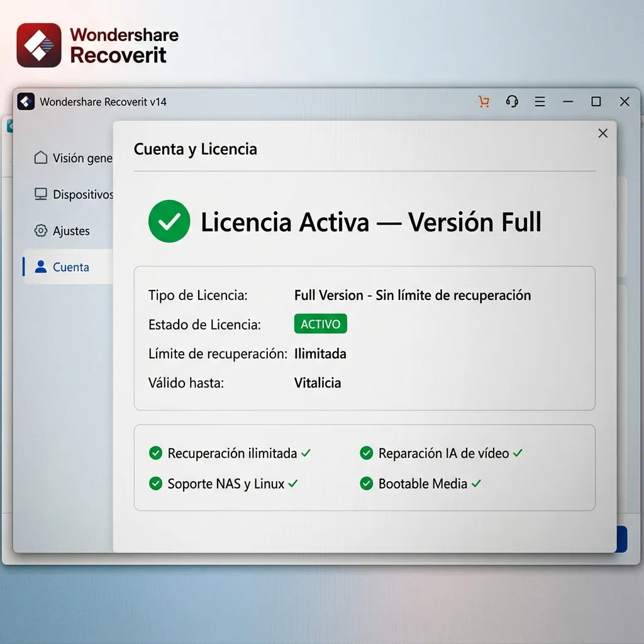Click the Wondershare Recoverit v14 window title
This screenshot has width=644, height=644.
tap(103, 102)
